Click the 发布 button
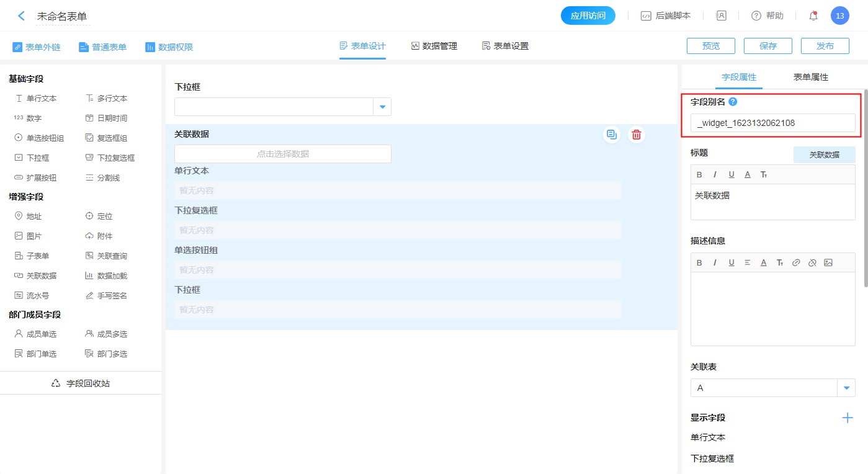868x474 pixels. point(825,46)
